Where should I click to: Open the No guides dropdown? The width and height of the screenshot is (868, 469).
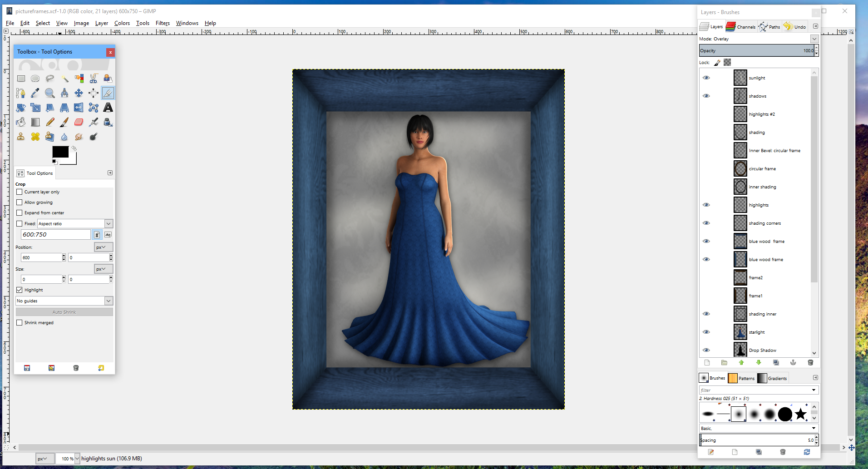108,301
